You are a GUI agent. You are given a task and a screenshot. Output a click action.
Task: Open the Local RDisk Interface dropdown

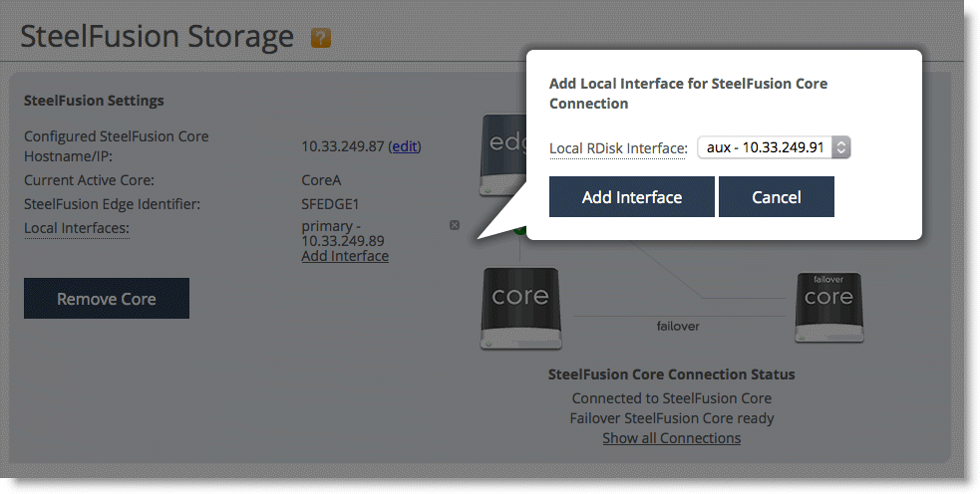point(774,147)
